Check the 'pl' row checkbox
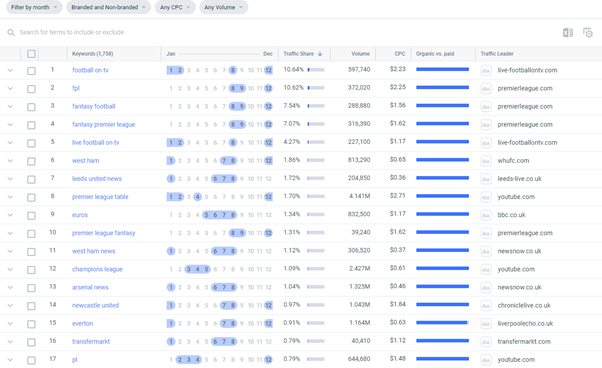The width and height of the screenshot is (602, 368). tap(31, 360)
